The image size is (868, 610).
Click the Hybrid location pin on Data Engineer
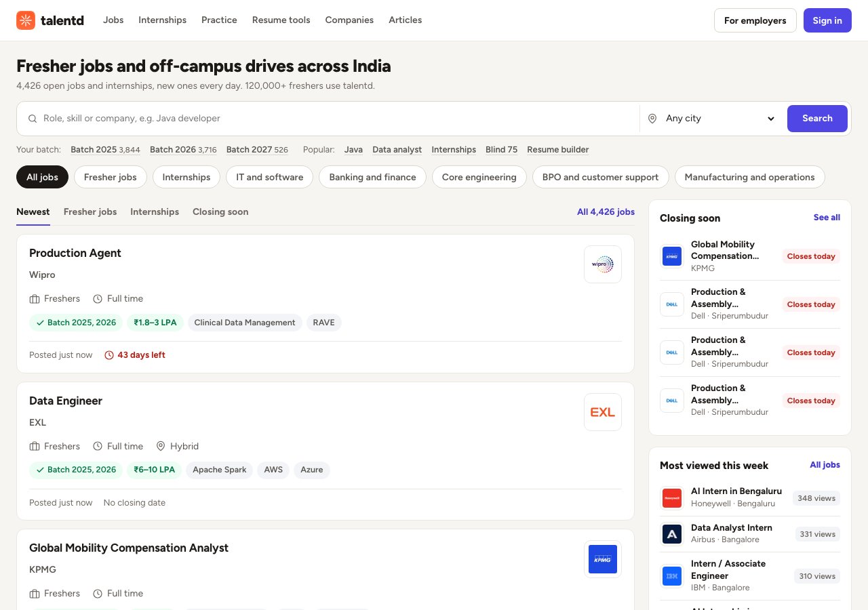161,446
